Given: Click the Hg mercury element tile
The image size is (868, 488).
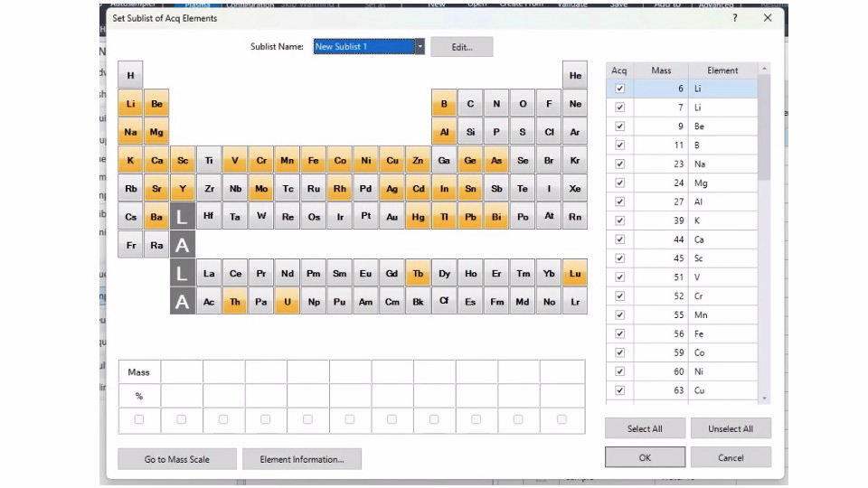Looking at the screenshot, I should [x=419, y=217].
